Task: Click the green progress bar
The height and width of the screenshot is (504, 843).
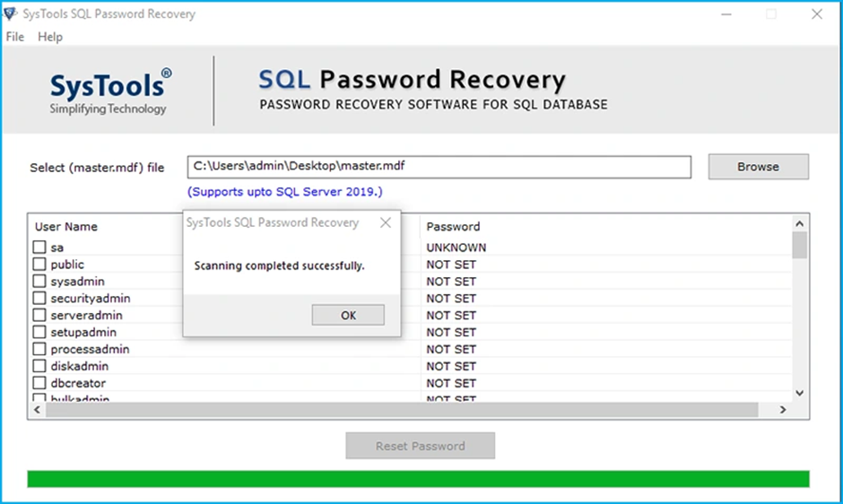Action: (x=418, y=479)
